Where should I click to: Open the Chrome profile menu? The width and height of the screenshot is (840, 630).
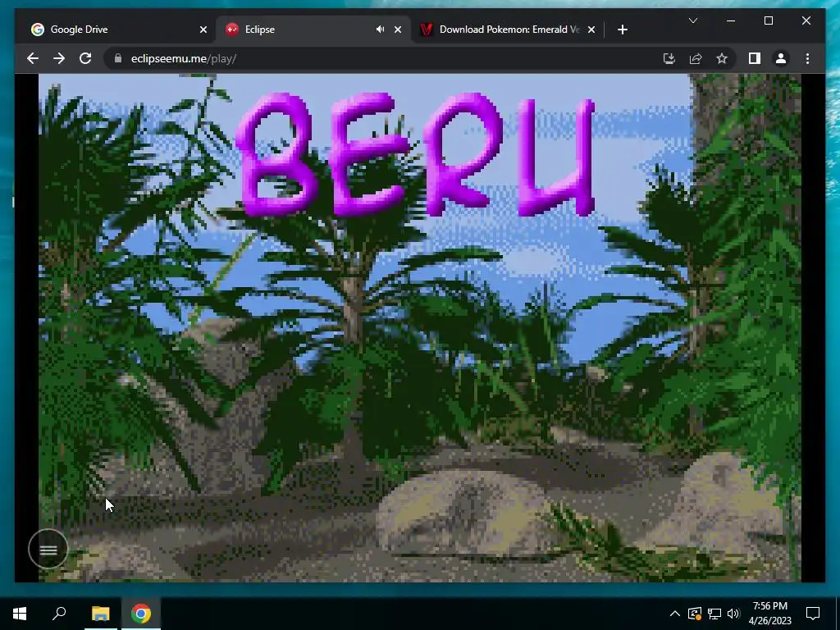781,58
